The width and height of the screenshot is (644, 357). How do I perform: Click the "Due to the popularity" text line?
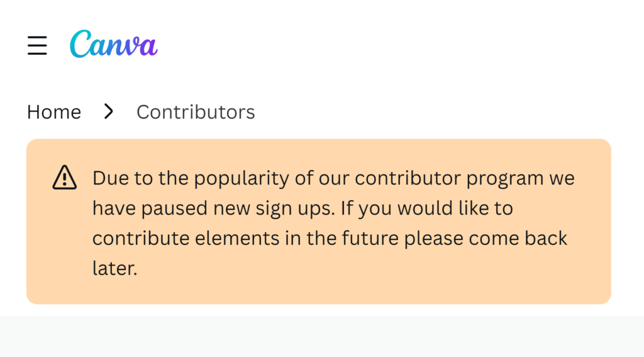(333, 179)
